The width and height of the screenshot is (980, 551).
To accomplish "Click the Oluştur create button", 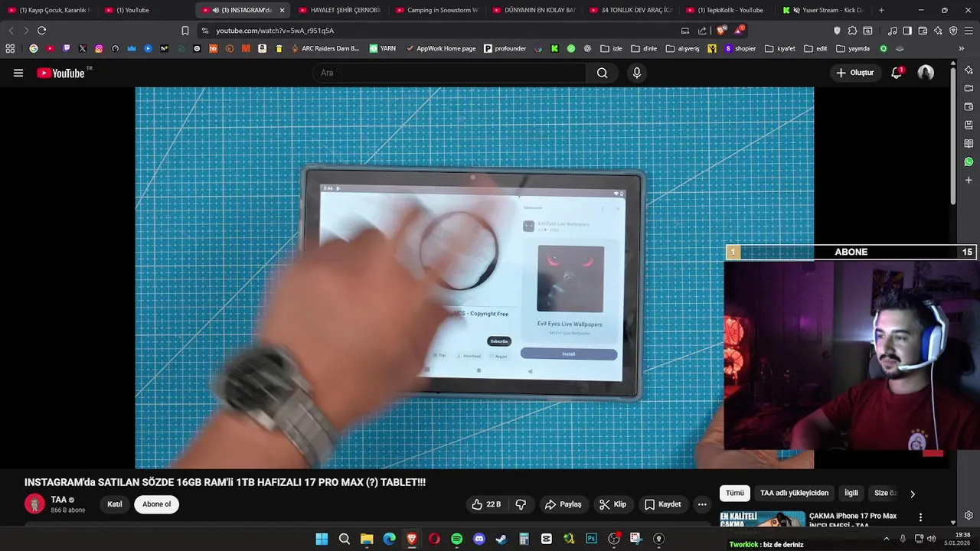I will pyautogui.click(x=855, y=73).
